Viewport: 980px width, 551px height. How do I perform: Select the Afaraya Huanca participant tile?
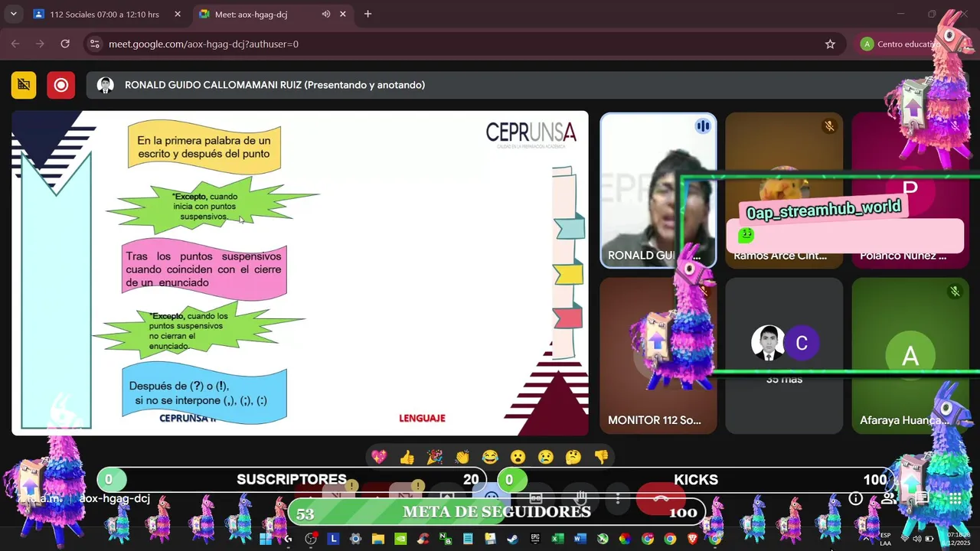pos(910,356)
